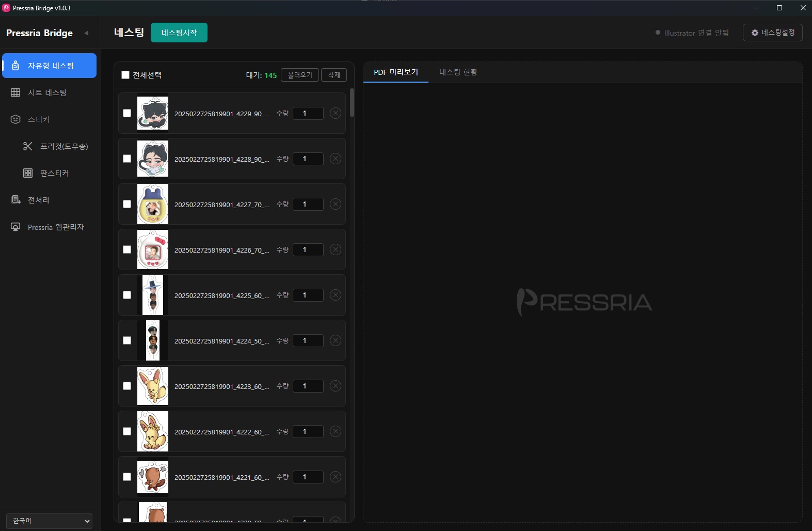Click the thumbnail of item 4227_70
This screenshot has width=812, height=531.
click(x=153, y=204)
